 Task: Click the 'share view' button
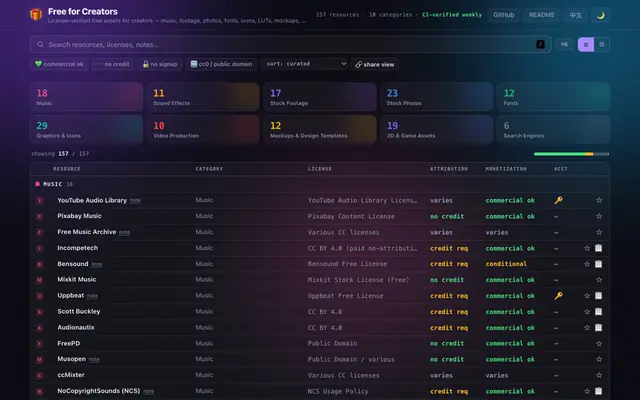point(375,64)
